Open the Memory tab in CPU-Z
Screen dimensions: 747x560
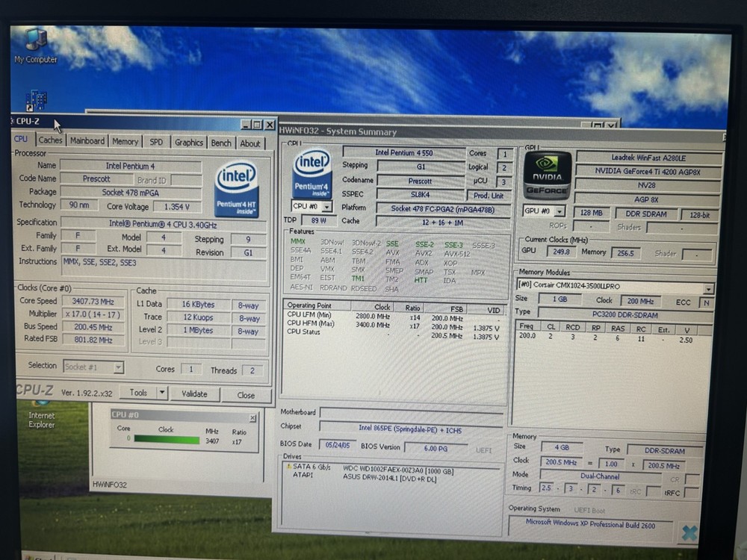(125, 141)
